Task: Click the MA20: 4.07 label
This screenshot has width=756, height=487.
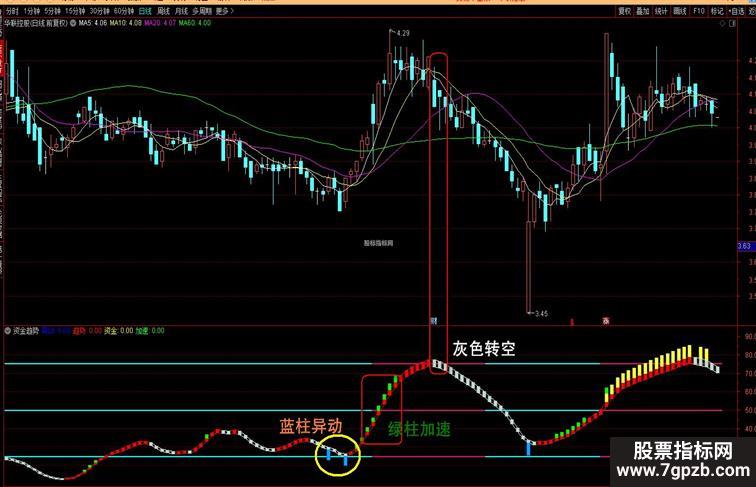Action: pos(161,23)
